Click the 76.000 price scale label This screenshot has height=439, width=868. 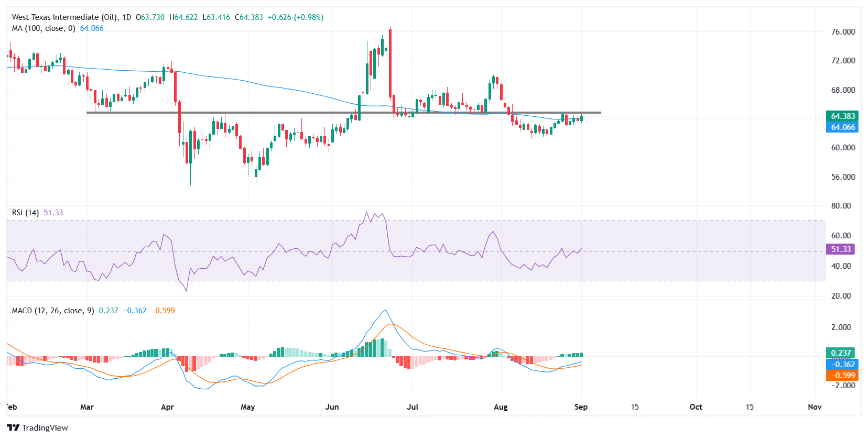[843, 32]
